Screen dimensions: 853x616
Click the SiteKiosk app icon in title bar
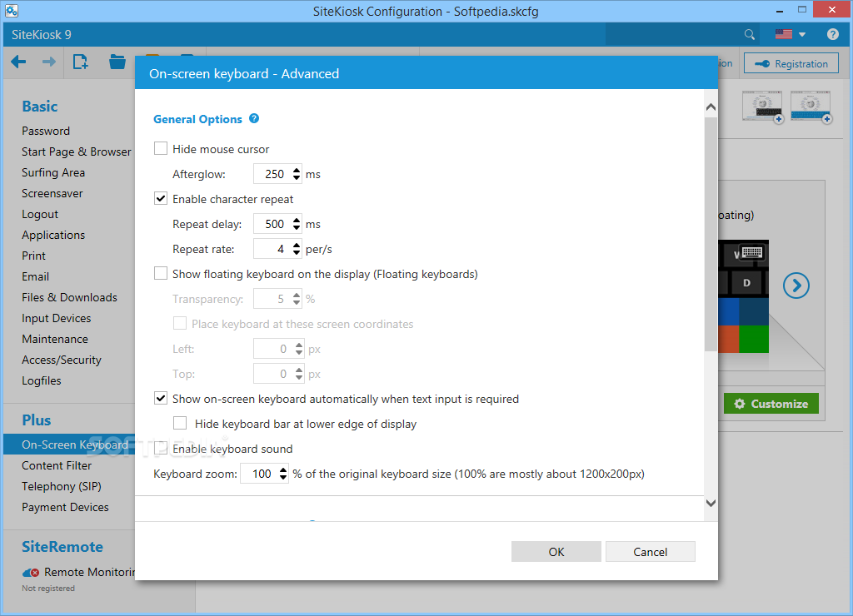12,10
